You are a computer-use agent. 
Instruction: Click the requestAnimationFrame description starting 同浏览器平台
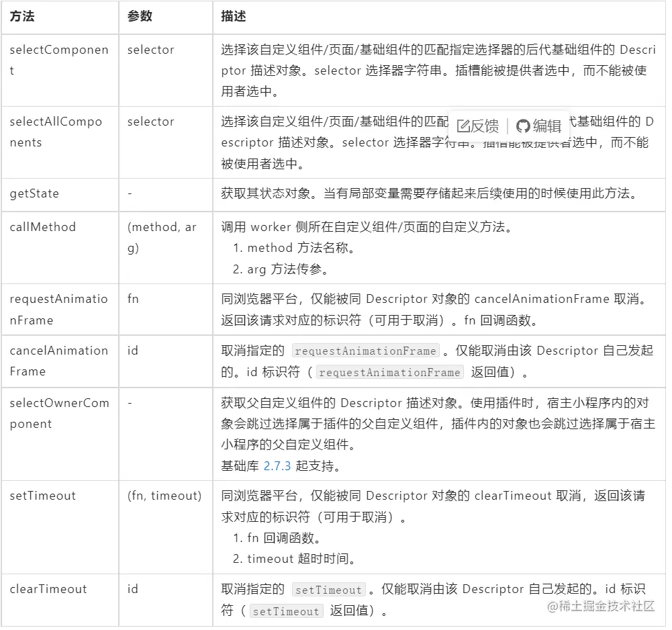click(434, 310)
